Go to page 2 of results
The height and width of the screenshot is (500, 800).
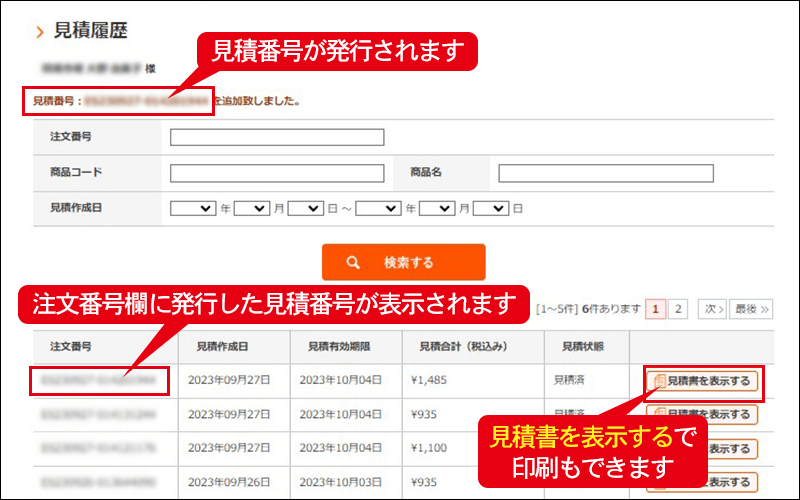(677, 308)
